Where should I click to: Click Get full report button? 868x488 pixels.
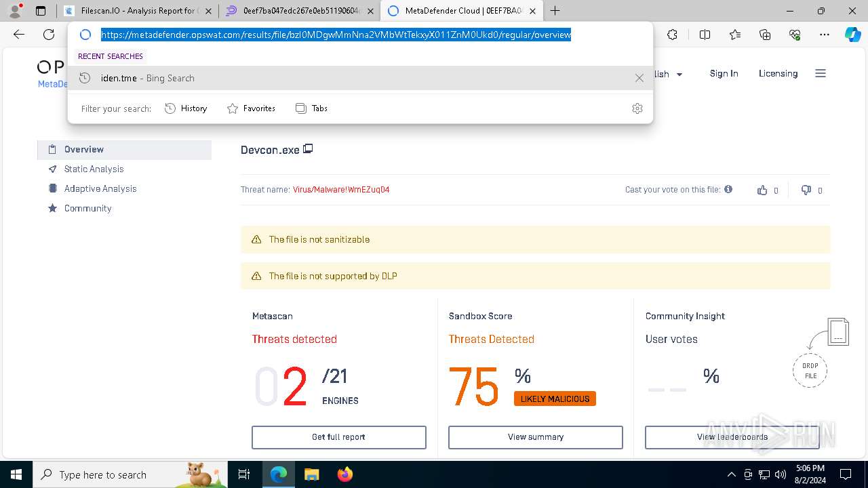(x=339, y=437)
